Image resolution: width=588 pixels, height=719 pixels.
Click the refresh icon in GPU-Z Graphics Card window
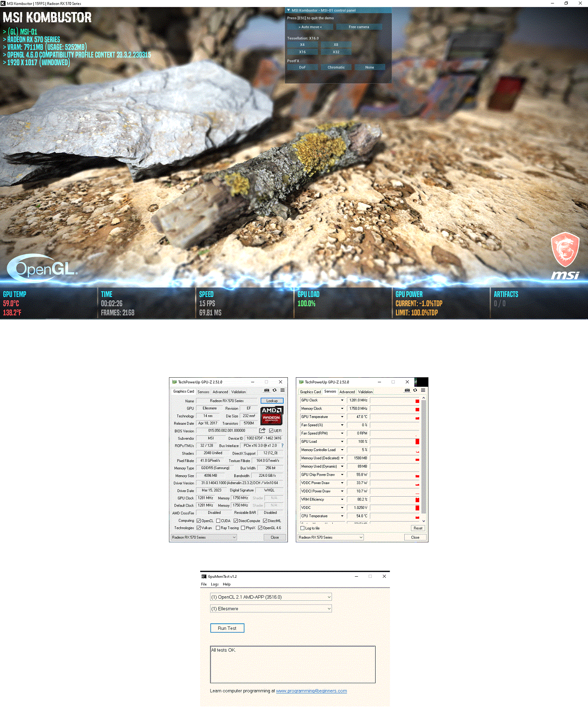[274, 390]
